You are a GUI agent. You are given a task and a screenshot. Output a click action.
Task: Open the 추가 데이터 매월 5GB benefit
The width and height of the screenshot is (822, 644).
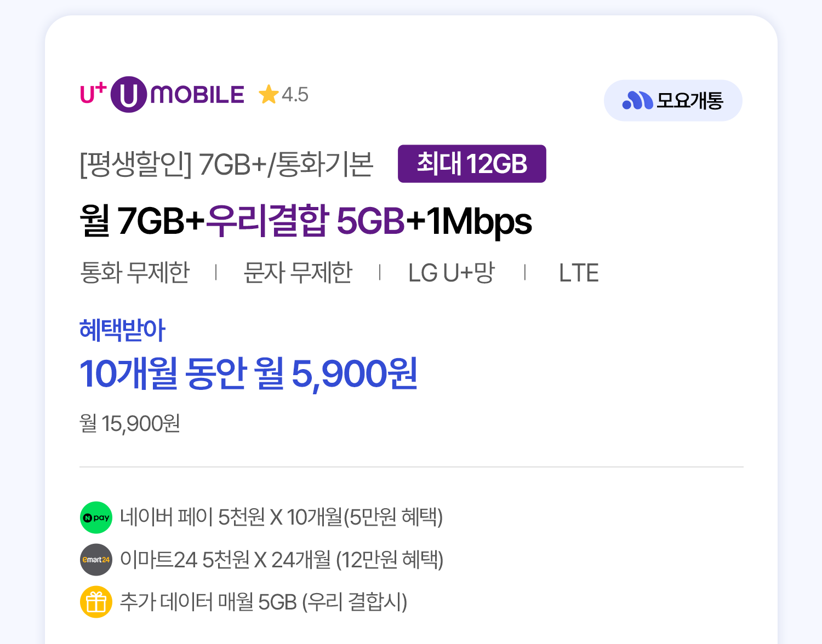tap(263, 602)
